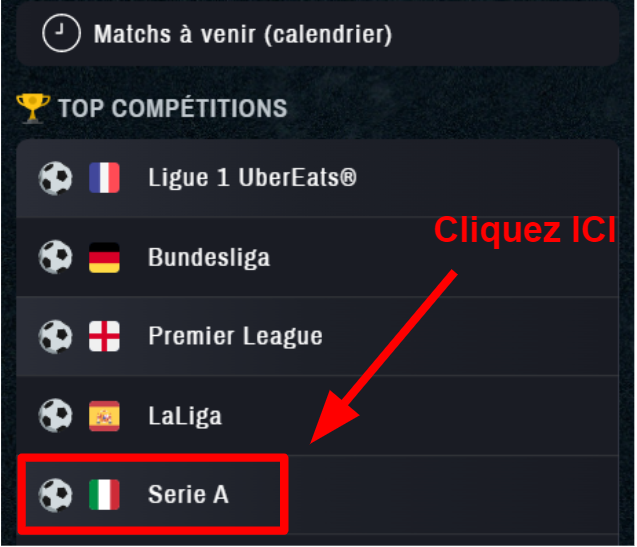
Task: Click the soccer ball icon for LaLiga
Action: (x=55, y=415)
